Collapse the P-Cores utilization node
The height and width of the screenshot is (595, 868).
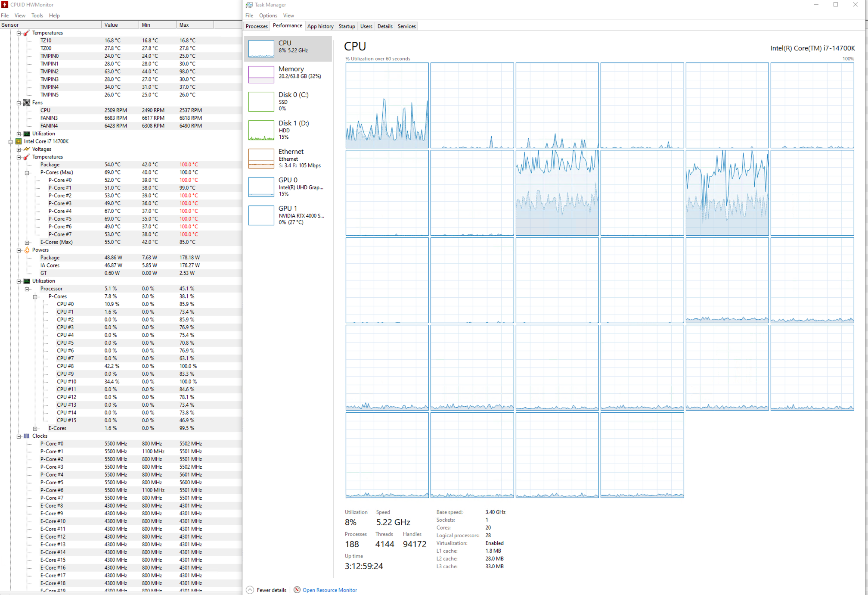coord(35,297)
